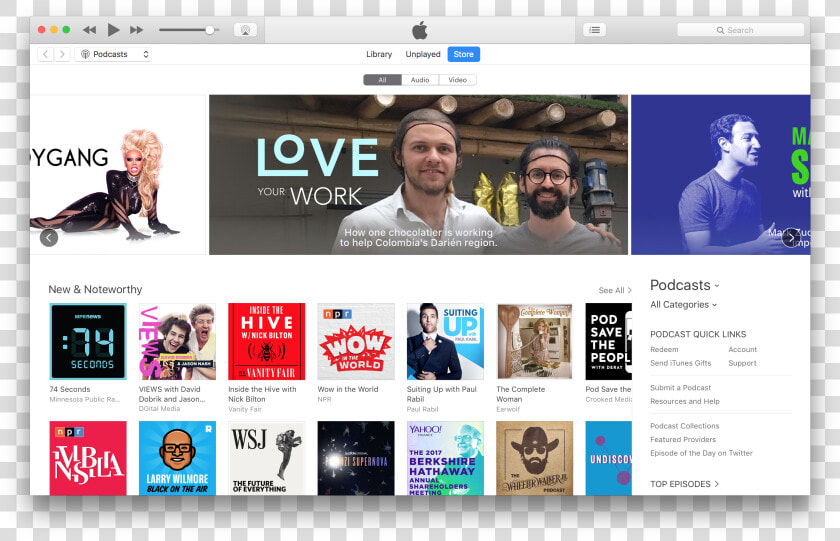Click the 'Vanity Fair' provider text

(x=245, y=409)
